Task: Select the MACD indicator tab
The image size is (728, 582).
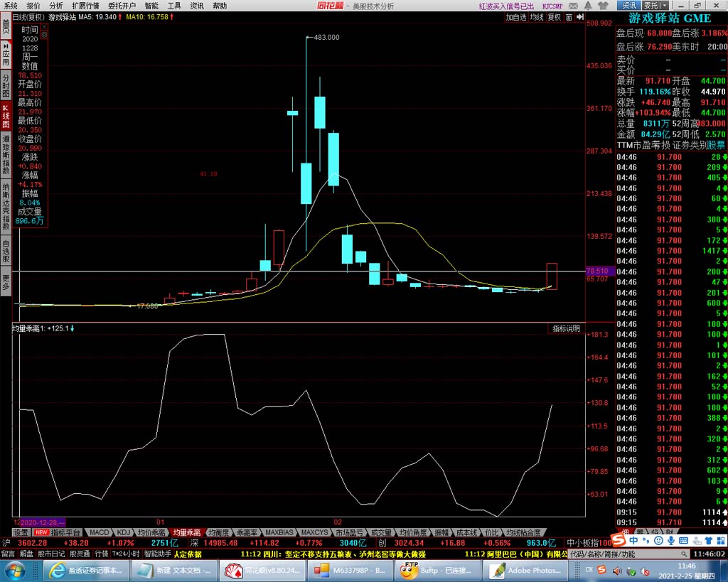Action: click(99, 532)
